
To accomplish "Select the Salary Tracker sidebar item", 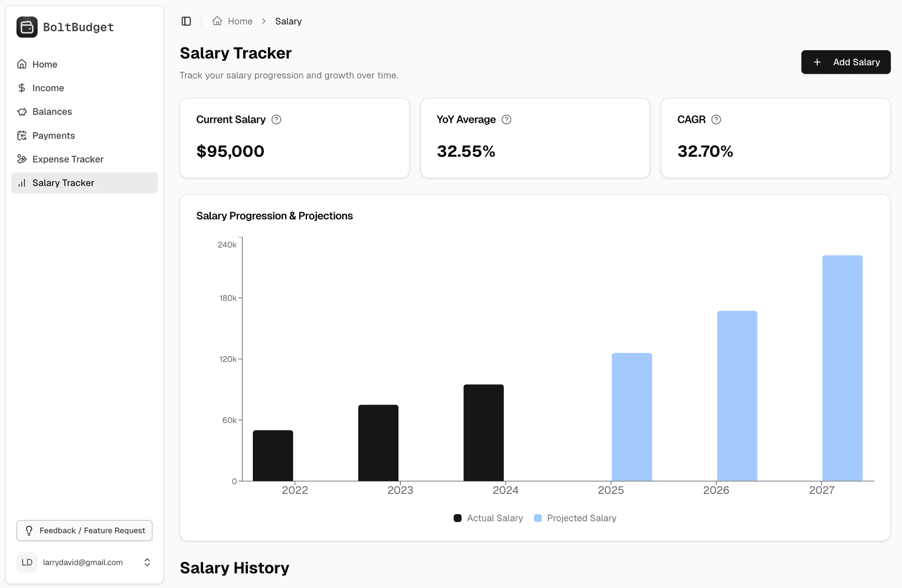I will pos(63,183).
